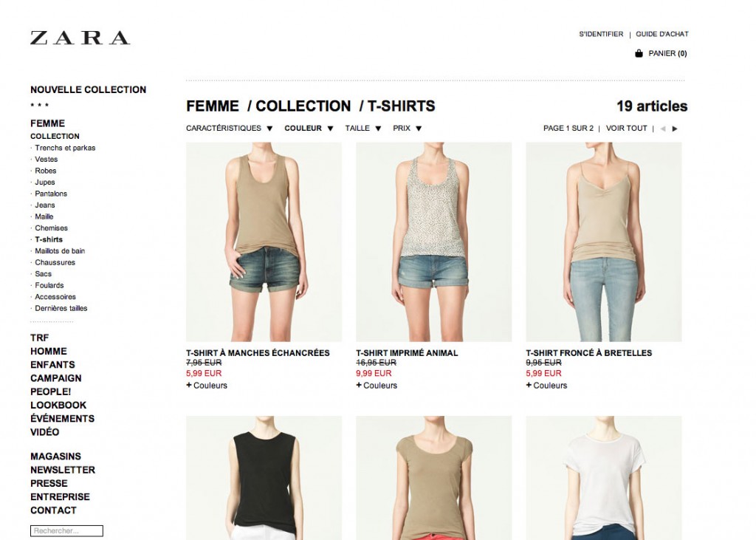
Task: Click Voir tout to show all articles
Action: 626,128
